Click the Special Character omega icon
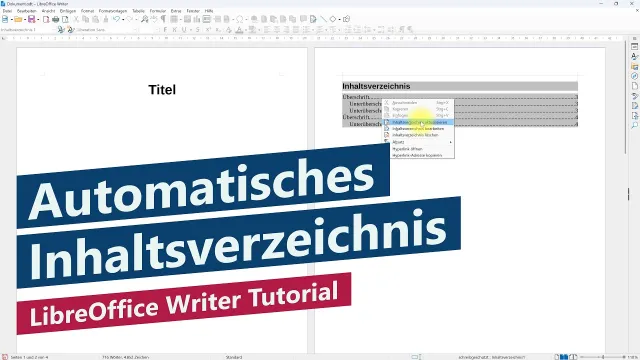Image resolution: width=640 pixels, height=360 pixels. [240, 19]
